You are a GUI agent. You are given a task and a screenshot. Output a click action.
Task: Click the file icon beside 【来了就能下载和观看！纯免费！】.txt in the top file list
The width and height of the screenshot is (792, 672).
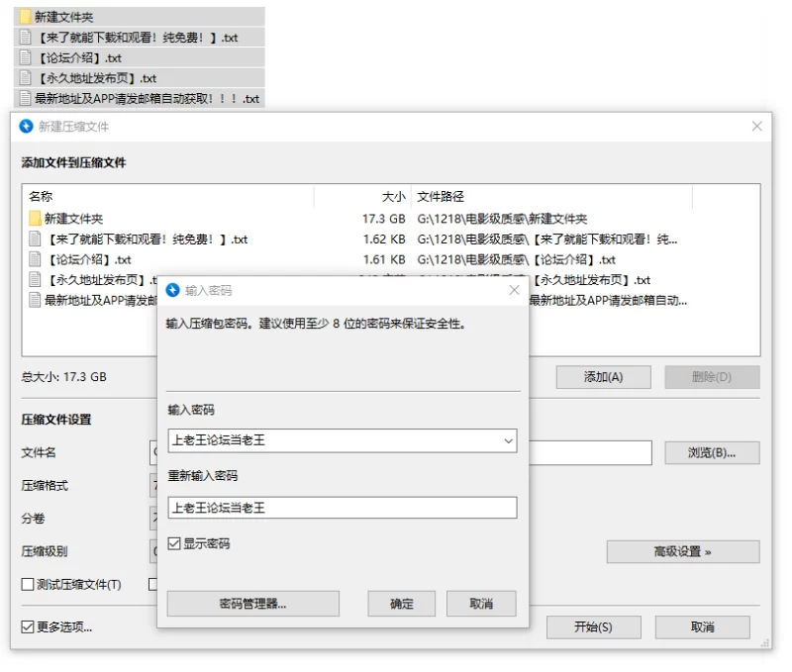click(26, 38)
